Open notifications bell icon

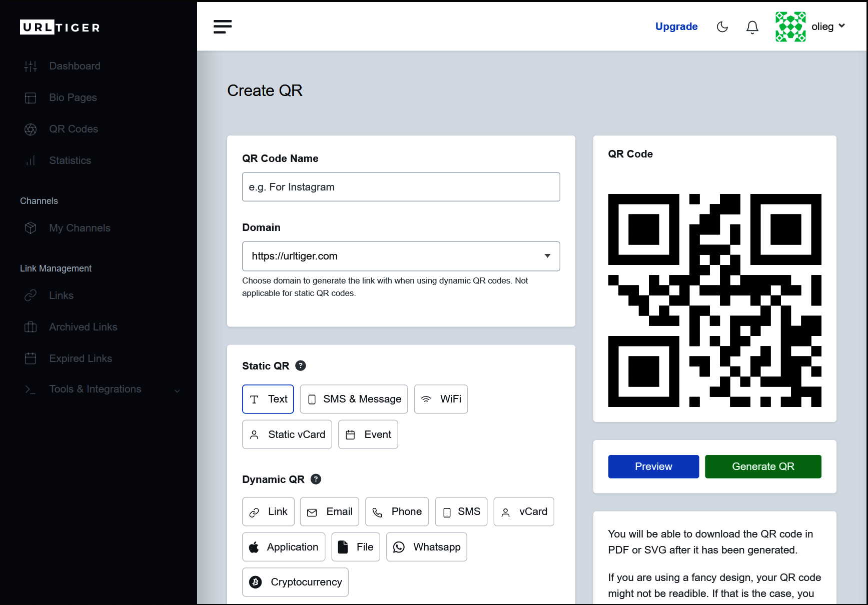coord(752,26)
